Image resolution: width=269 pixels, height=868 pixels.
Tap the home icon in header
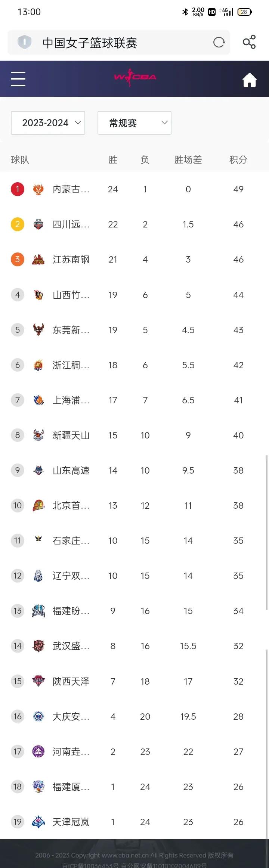point(250,80)
